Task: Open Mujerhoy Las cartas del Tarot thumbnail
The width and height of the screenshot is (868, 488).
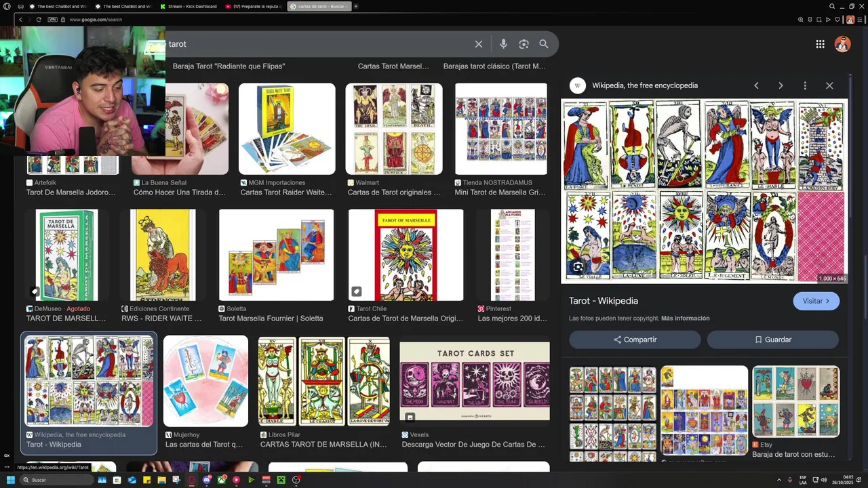Action: 205,381
